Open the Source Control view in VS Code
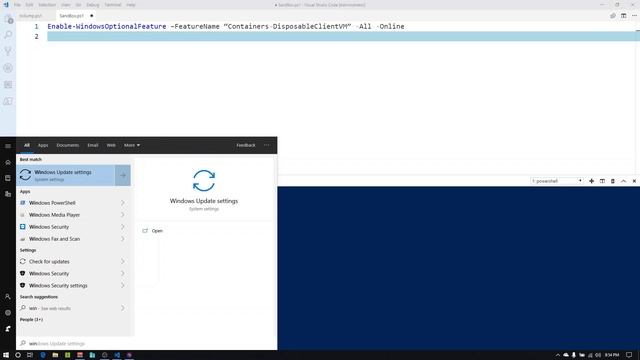Screen dimensions: 640x360 tap(8, 51)
